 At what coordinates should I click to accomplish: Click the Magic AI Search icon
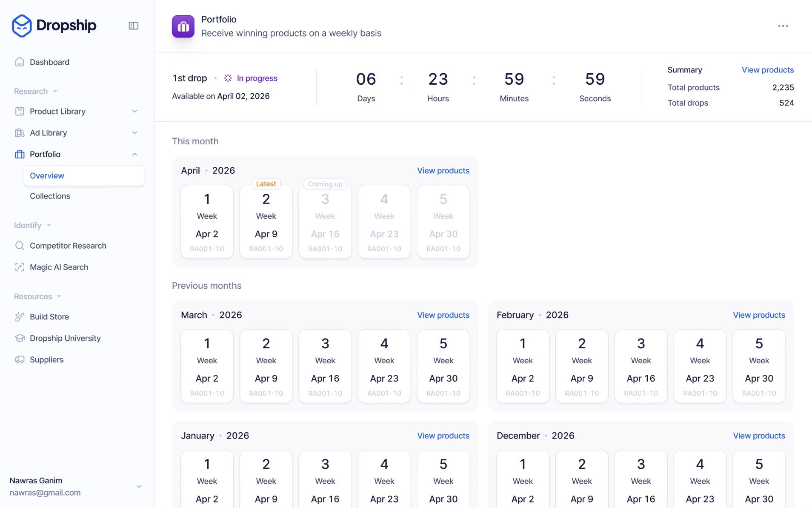click(20, 267)
